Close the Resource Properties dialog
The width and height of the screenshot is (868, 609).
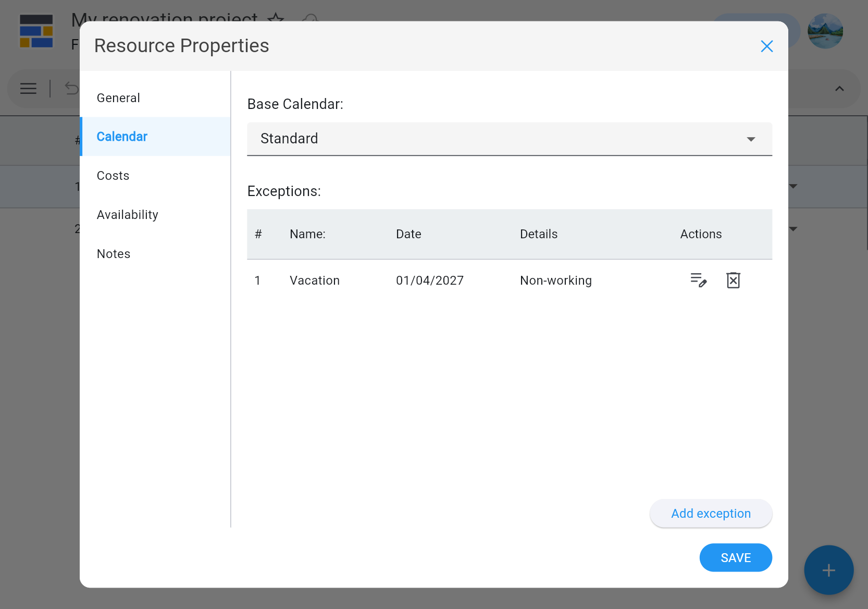pos(766,46)
